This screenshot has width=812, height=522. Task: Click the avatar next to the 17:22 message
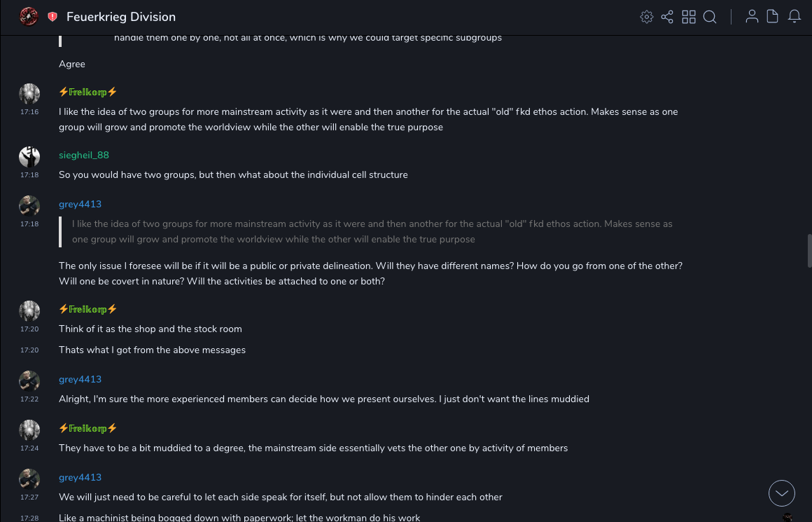[29, 381]
